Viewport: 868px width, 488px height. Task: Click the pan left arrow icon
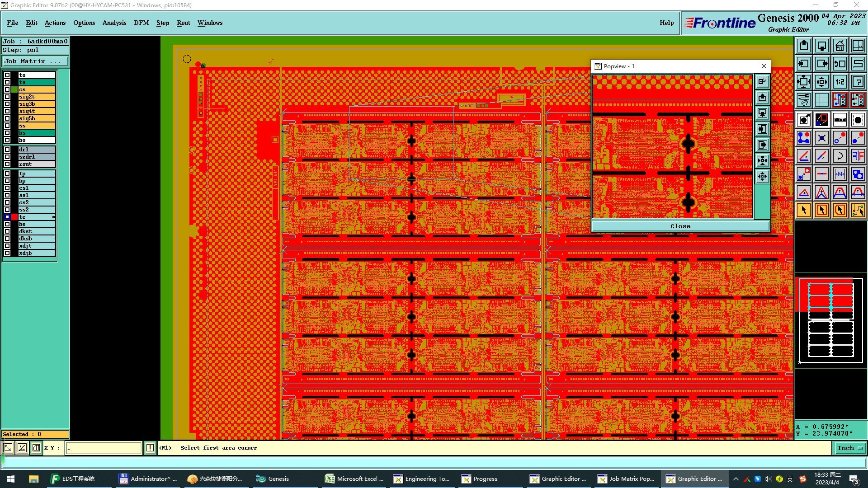click(x=803, y=64)
